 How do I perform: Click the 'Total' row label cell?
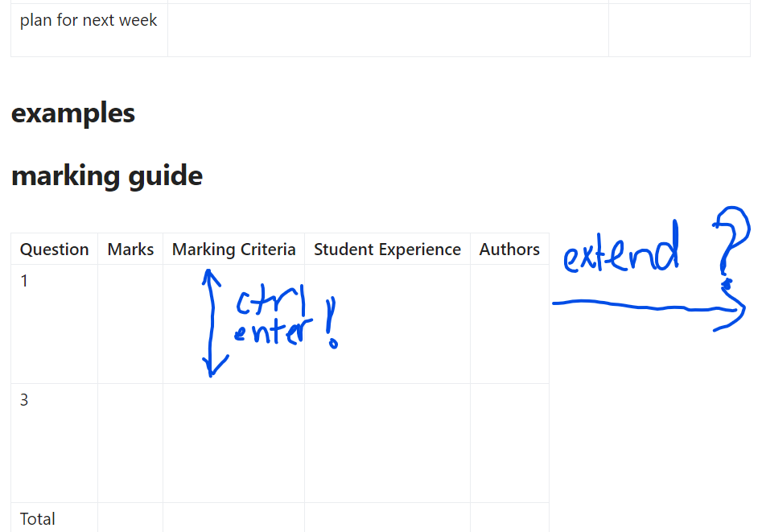pyautogui.click(x=55, y=518)
